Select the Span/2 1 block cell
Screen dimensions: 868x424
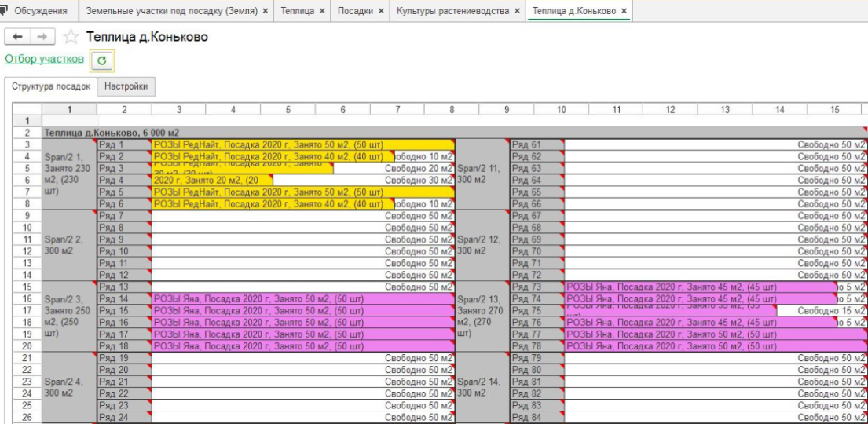tap(69, 174)
